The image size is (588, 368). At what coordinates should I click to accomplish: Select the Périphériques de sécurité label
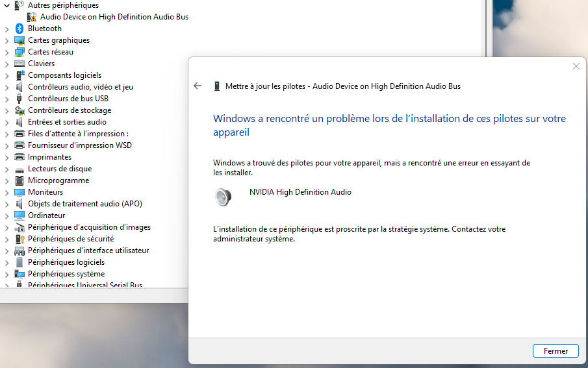[71, 239]
